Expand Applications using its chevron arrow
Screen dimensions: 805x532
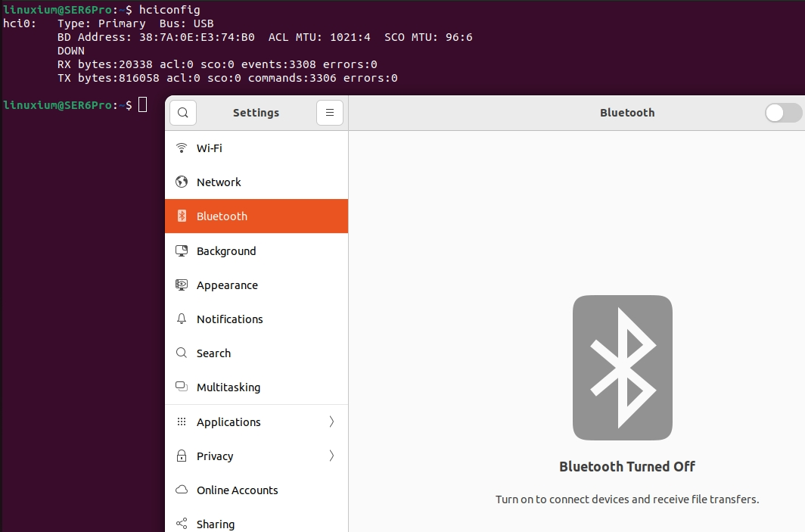coord(331,422)
